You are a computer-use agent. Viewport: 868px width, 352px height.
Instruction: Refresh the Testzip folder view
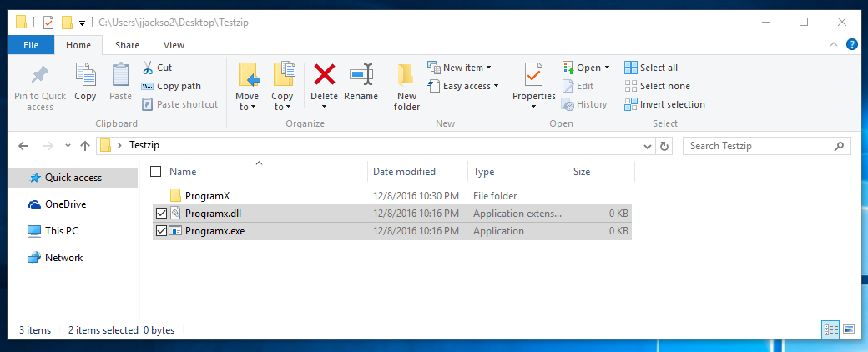664,146
